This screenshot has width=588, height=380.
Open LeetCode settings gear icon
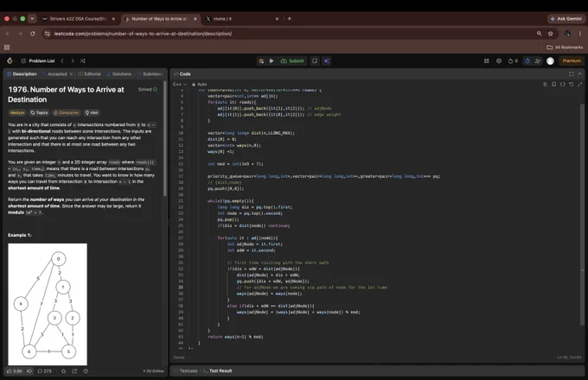coord(499,60)
